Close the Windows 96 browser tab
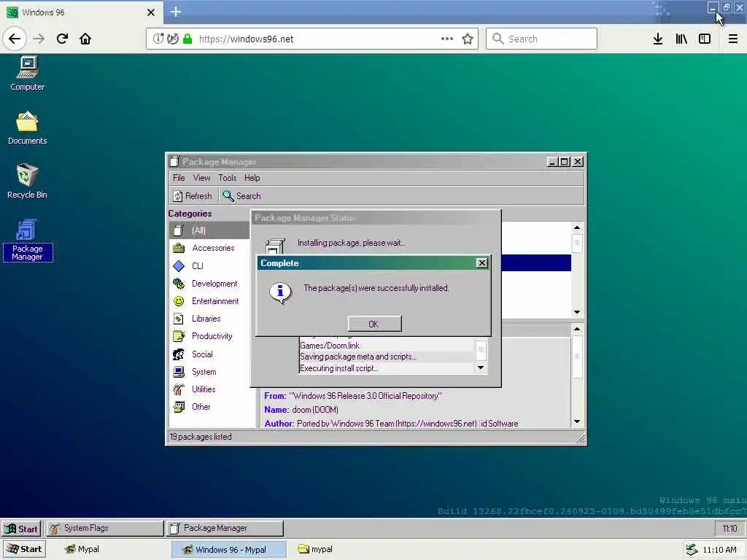Screen dimensions: 747x560 [x=151, y=12]
